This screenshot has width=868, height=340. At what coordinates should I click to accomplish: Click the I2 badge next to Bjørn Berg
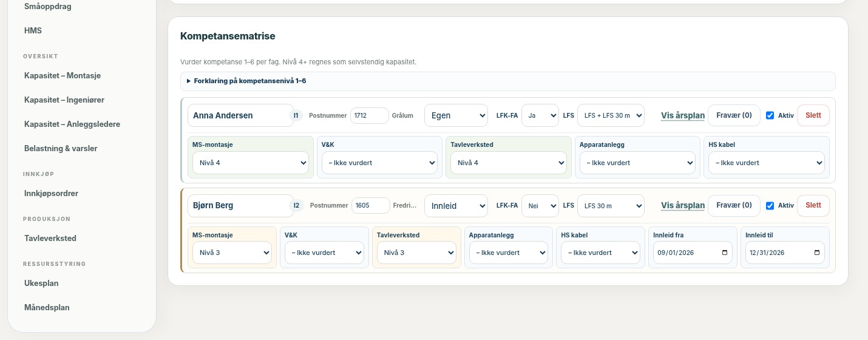(x=296, y=205)
